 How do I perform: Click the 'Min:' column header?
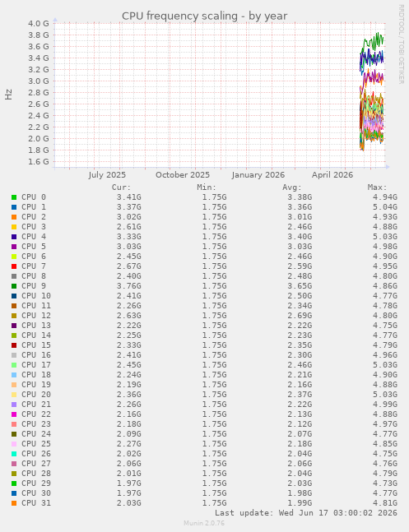207,187
